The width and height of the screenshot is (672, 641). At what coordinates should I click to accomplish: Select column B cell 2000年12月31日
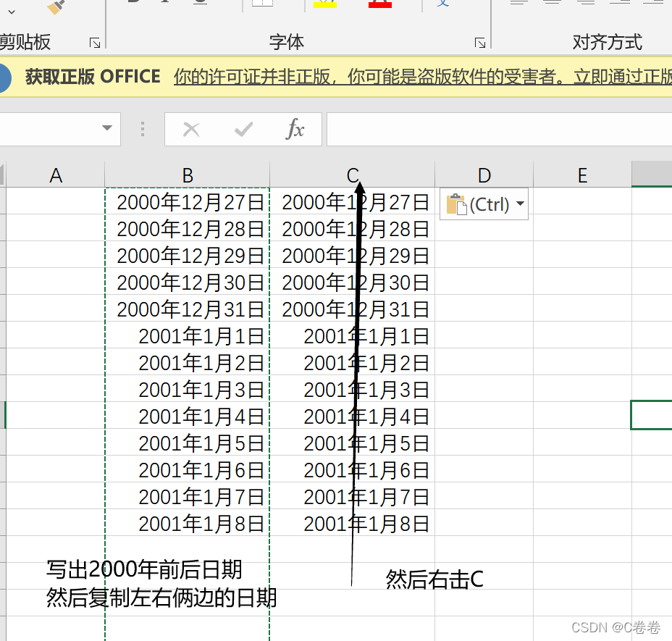click(188, 309)
